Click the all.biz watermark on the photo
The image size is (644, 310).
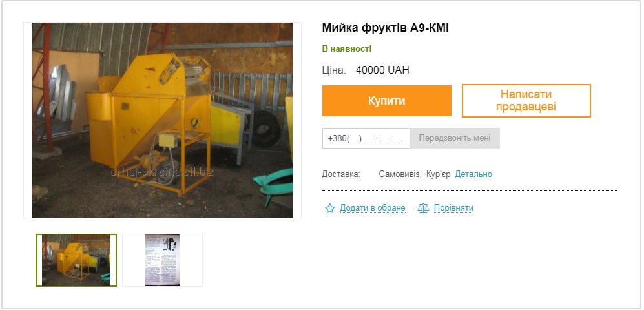point(162,172)
